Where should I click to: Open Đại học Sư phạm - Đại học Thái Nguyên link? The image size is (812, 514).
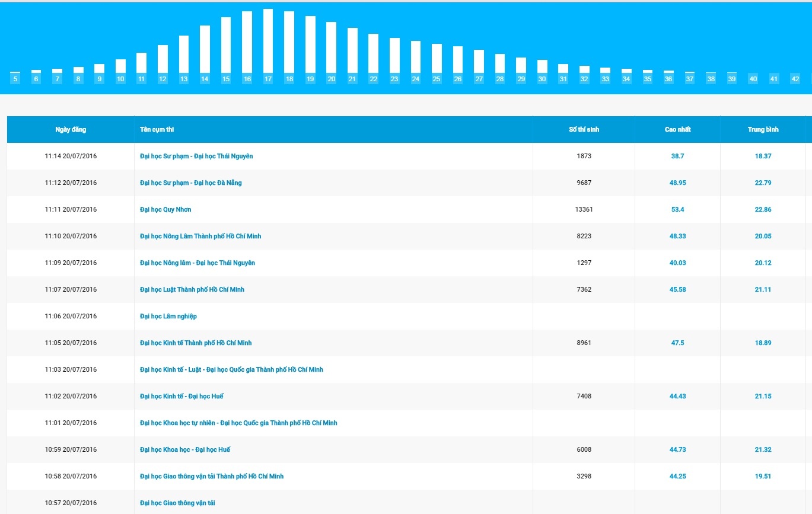tap(196, 157)
